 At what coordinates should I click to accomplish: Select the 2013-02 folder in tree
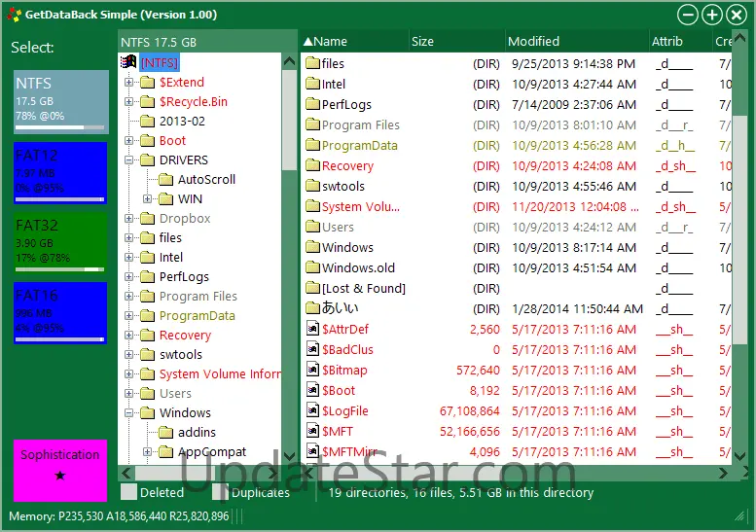[182, 121]
